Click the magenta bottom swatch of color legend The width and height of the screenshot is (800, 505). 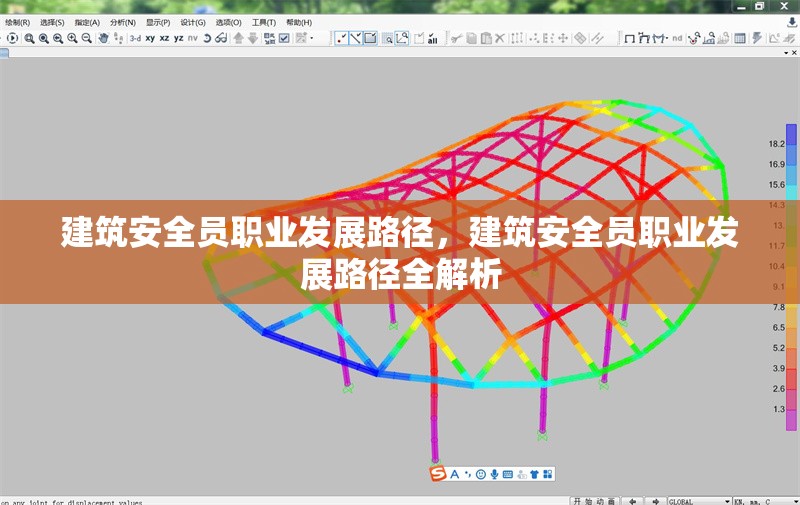[791, 420]
